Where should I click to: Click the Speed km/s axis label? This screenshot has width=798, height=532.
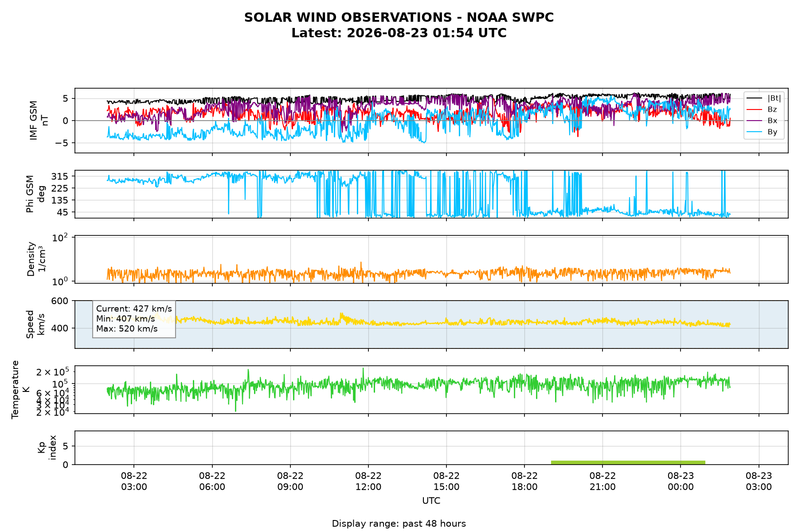35,325
